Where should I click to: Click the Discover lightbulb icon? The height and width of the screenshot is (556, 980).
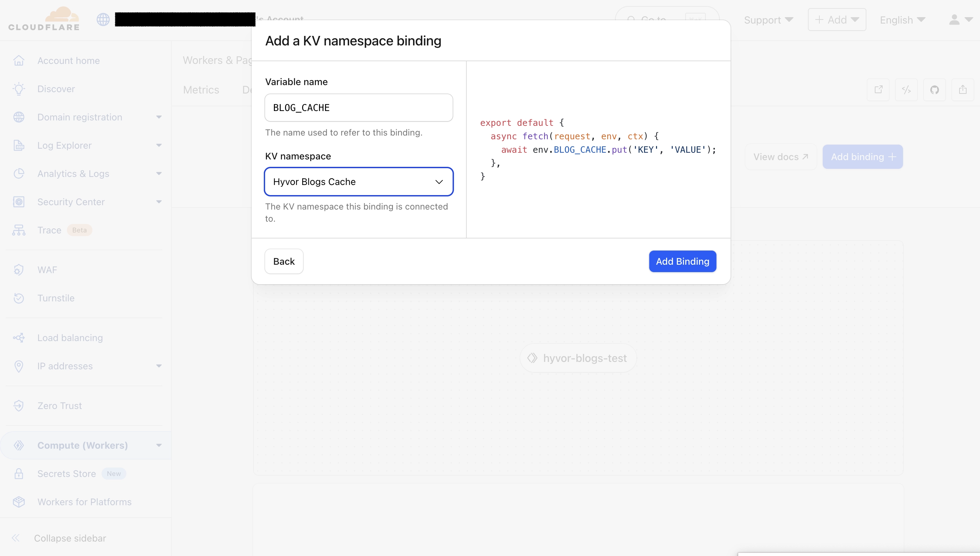pyautogui.click(x=19, y=89)
